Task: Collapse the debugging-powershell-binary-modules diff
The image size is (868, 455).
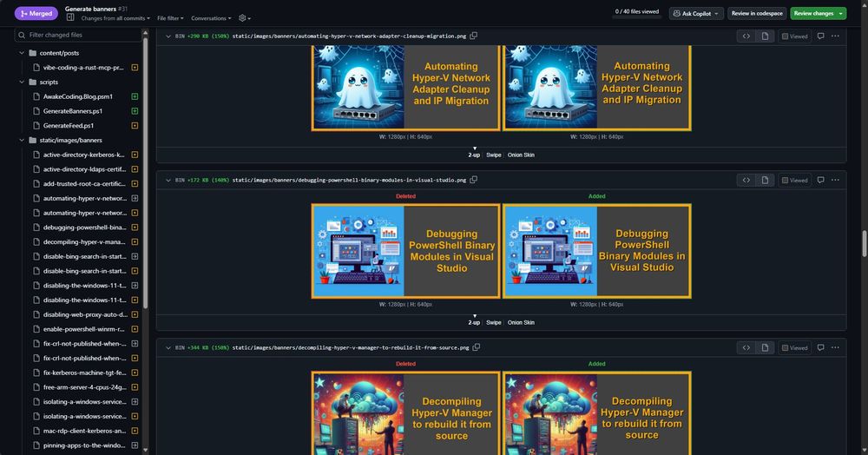Action: pyautogui.click(x=168, y=180)
